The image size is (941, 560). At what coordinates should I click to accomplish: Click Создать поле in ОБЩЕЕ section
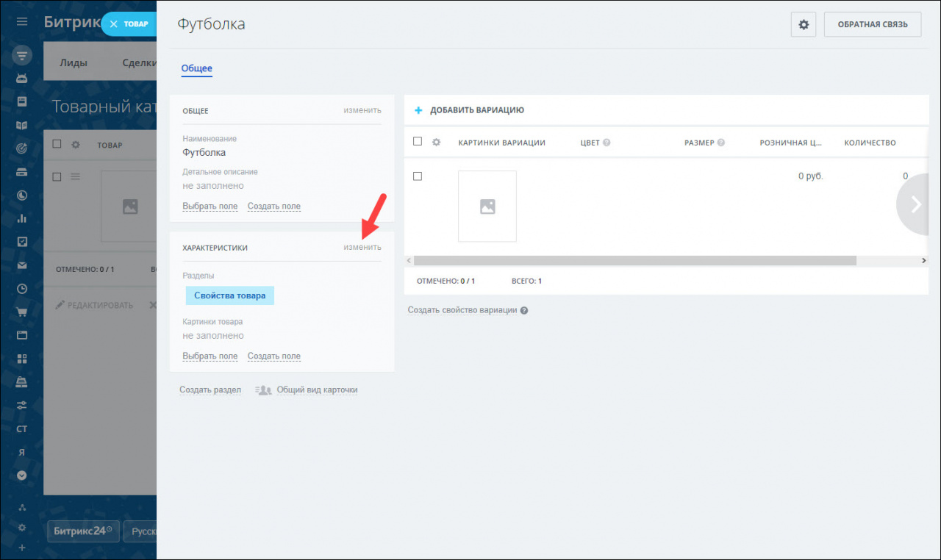[x=274, y=207]
